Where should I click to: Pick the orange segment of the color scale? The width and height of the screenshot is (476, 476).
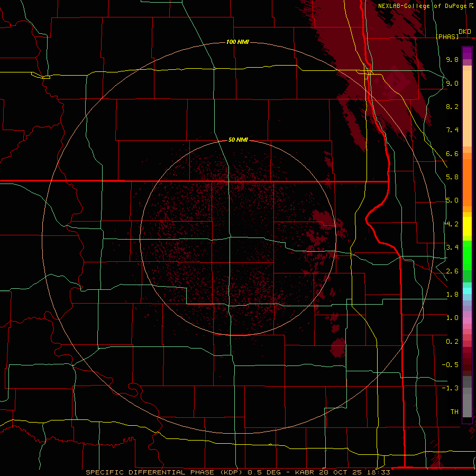[467, 183]
